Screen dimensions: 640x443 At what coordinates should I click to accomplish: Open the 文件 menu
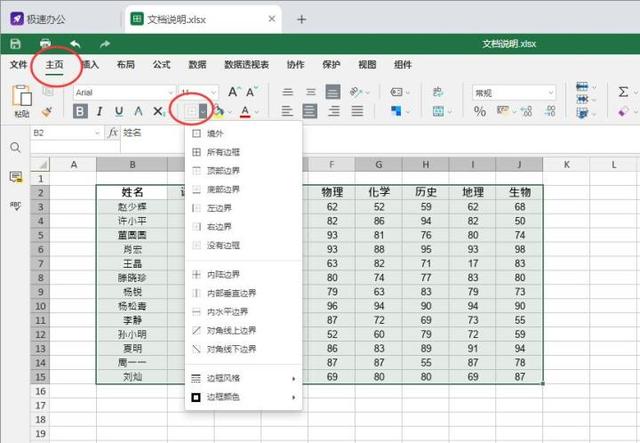pyautogui.click(x=18, y=65)
